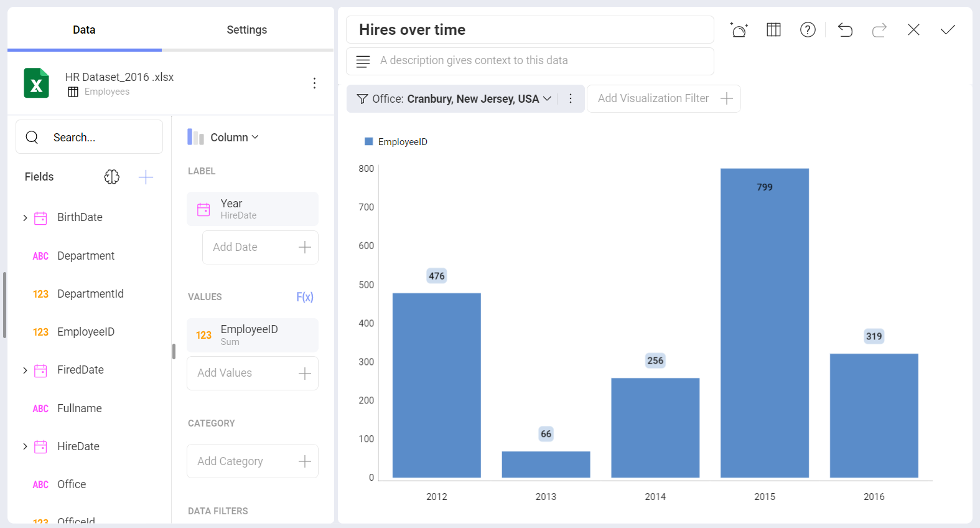Viewport: 980px width, 528px height.
Task: Click Add Visualization Filter button
Action: pyautogui.click(x=664, y=98)
